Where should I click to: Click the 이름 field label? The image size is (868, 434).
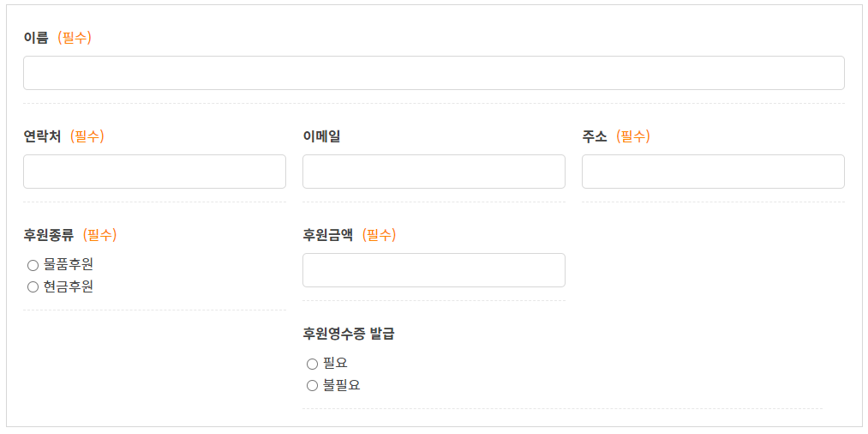coord(36,38)
